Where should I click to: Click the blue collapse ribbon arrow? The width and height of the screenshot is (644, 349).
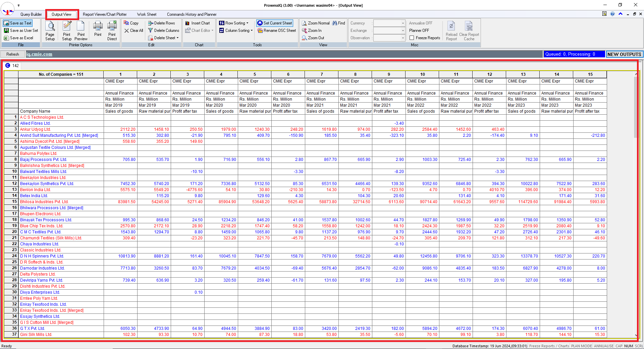621,14
